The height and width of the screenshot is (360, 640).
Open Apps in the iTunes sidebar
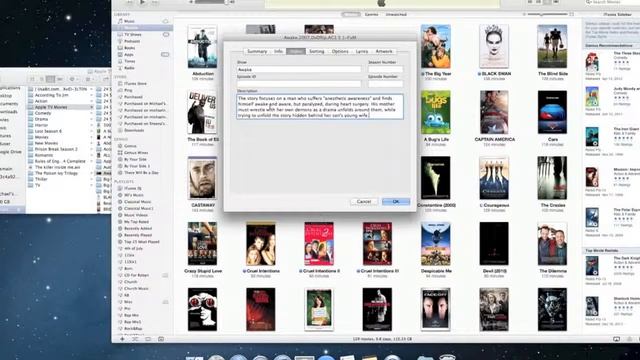129,54
